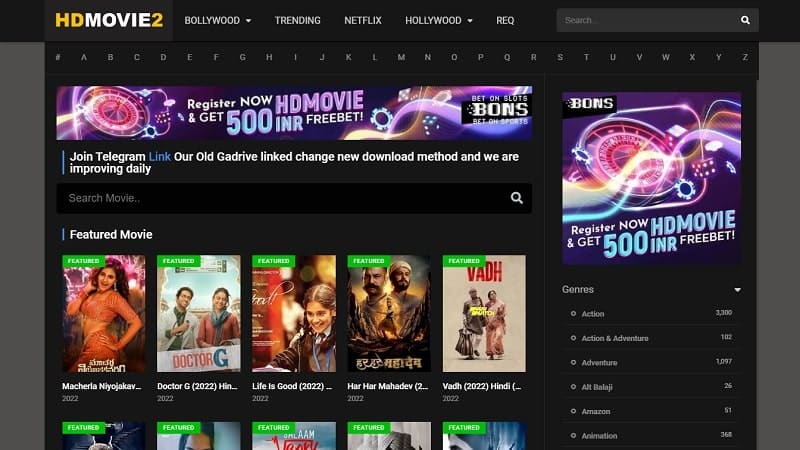Select letter 'Z' in alphabet filter

tap(745, 57)
